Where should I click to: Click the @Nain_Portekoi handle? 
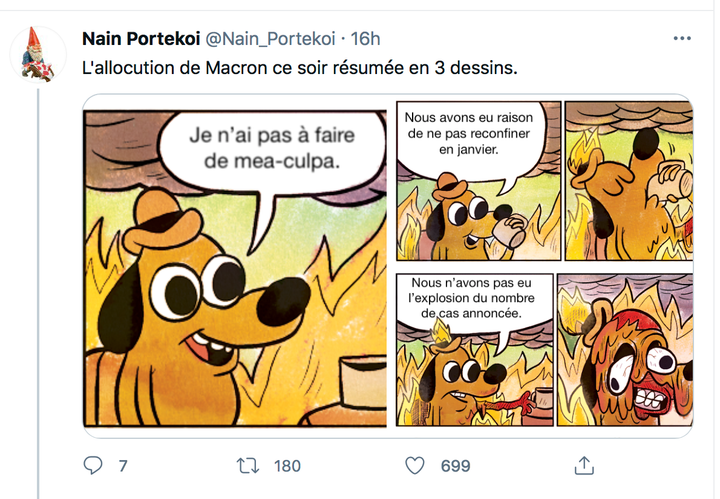pyautogui.click(x=270, y=39)
